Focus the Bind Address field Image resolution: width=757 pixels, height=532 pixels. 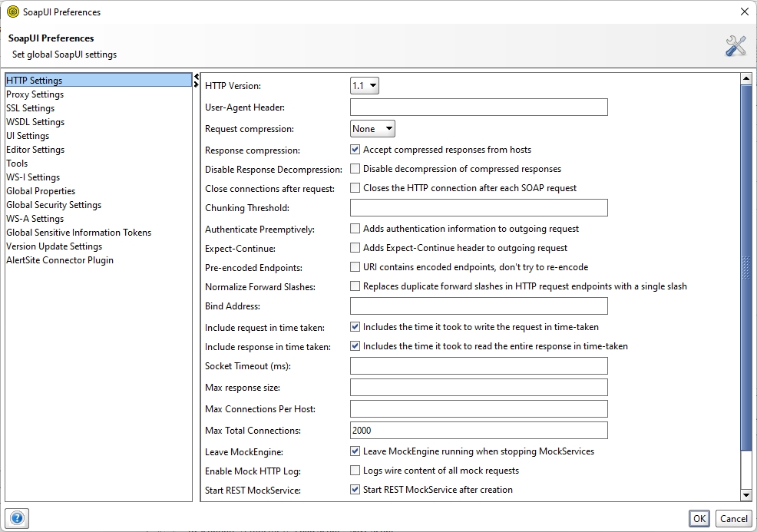click(479, 306)
